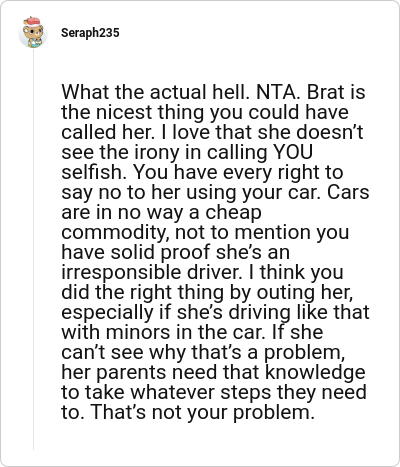Click the word "parents" in the comment
The height and width of the screenshot is (467, 400).
pyautogui.click(x=131, y=373)
